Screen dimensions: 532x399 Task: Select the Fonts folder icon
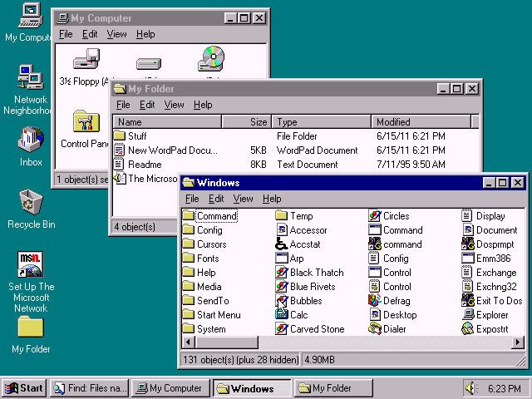click(189, 259)
